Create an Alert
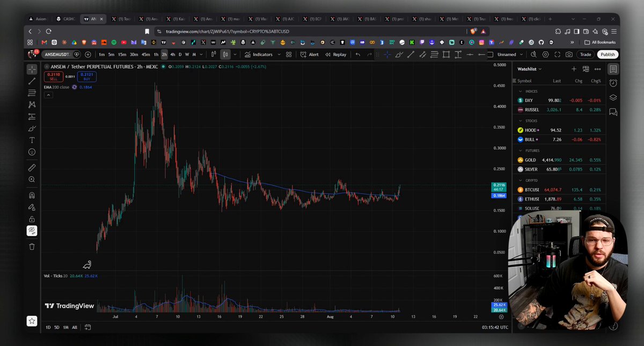Image resolution: width=644 pixels, height=346 pixels. point(309,54)
